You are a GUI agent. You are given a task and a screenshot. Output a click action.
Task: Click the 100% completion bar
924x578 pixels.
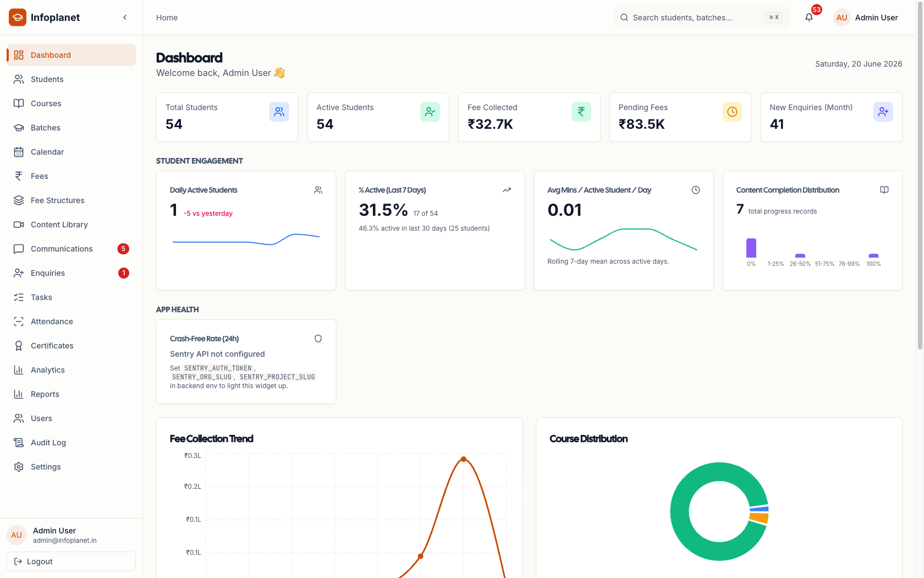(x=873, y=255)
